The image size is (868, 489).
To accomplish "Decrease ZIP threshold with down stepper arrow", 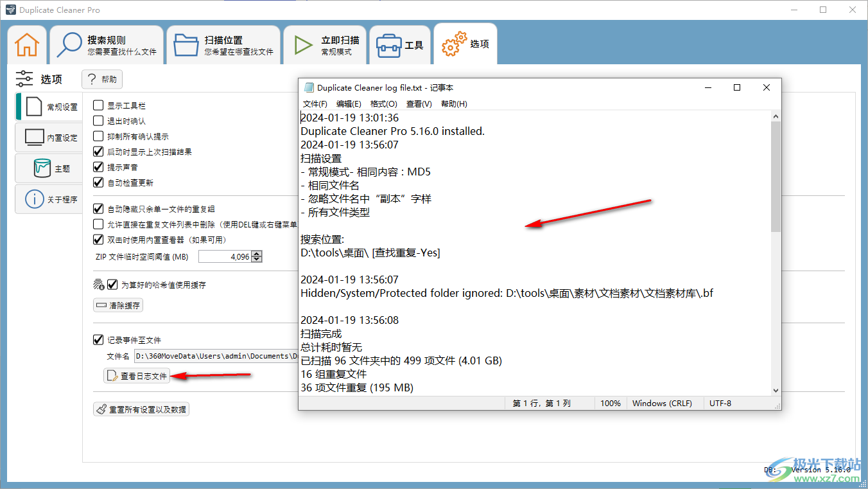I will click(x=257, y=260).
